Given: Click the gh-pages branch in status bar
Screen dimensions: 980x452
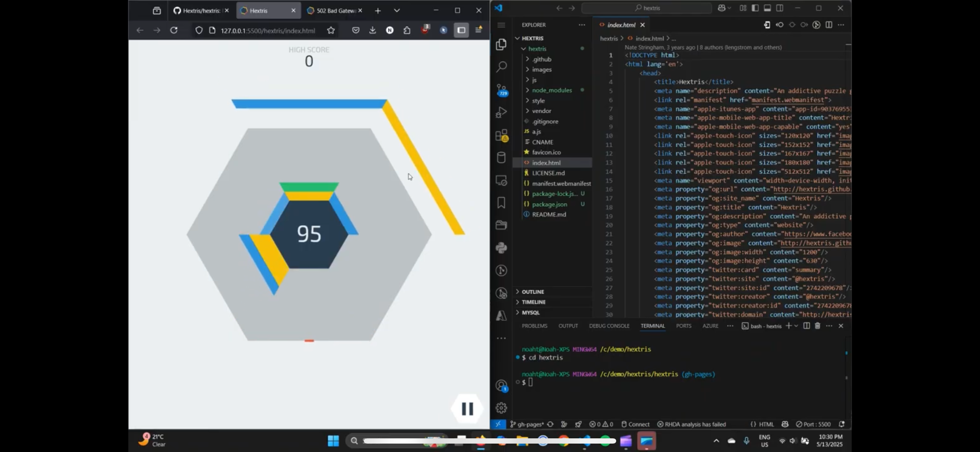Looking at the screenshot, I should (x=528, y=424).
